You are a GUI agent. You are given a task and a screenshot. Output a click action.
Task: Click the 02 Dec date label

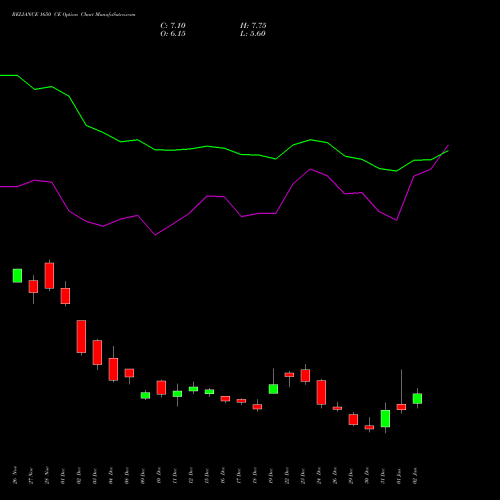point(79,475)
